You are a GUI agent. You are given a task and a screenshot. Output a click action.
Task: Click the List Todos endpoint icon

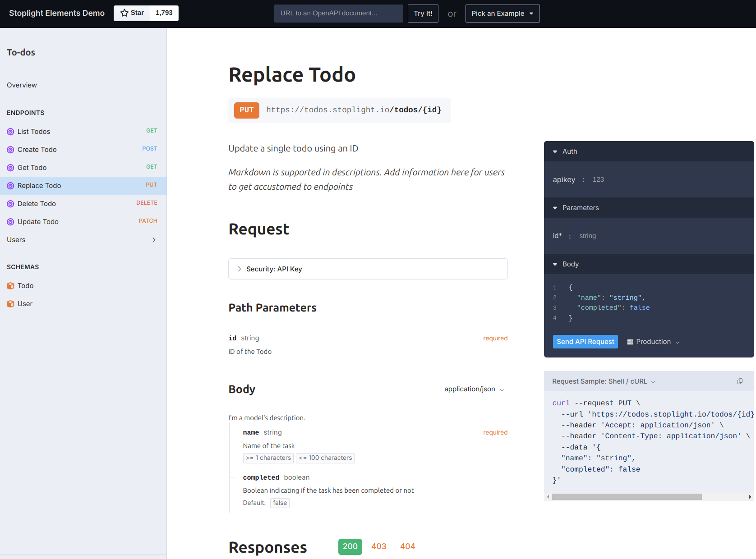coord(10,132)
